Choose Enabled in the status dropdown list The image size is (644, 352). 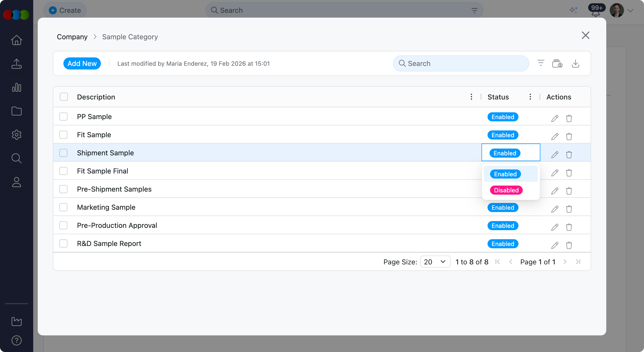tap(505, 174)
